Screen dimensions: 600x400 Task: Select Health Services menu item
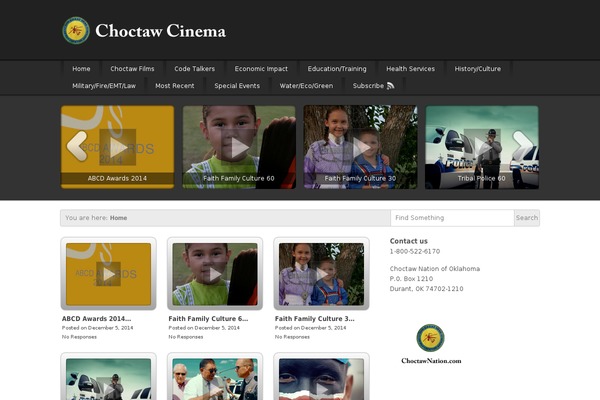pyautogui.click(x=410, y=69)
